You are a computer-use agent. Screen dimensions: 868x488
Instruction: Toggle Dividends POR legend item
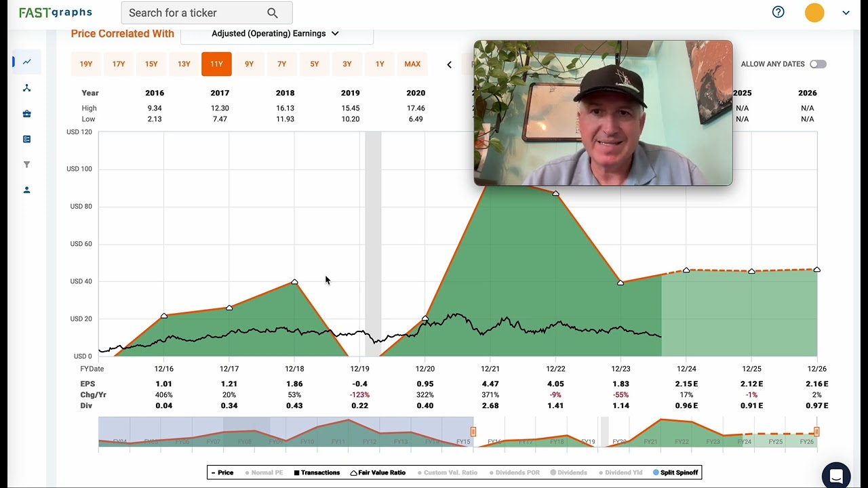513,472
